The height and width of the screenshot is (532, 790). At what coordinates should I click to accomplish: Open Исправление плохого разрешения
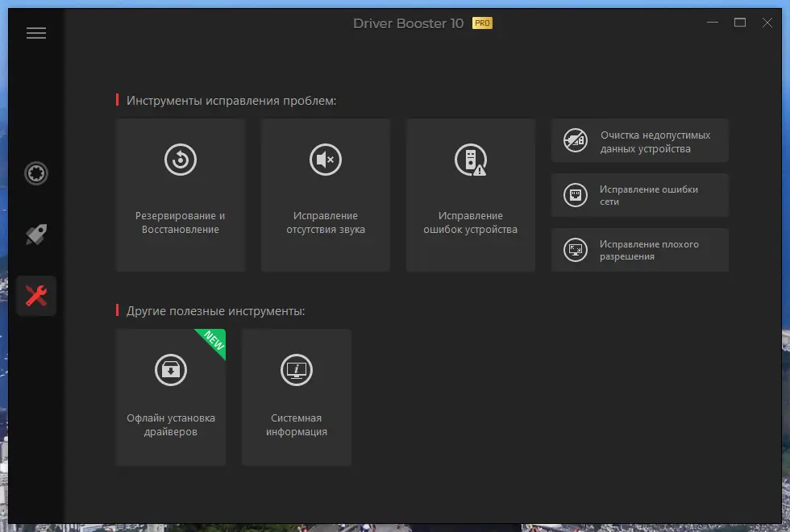[x=640, y=250]
